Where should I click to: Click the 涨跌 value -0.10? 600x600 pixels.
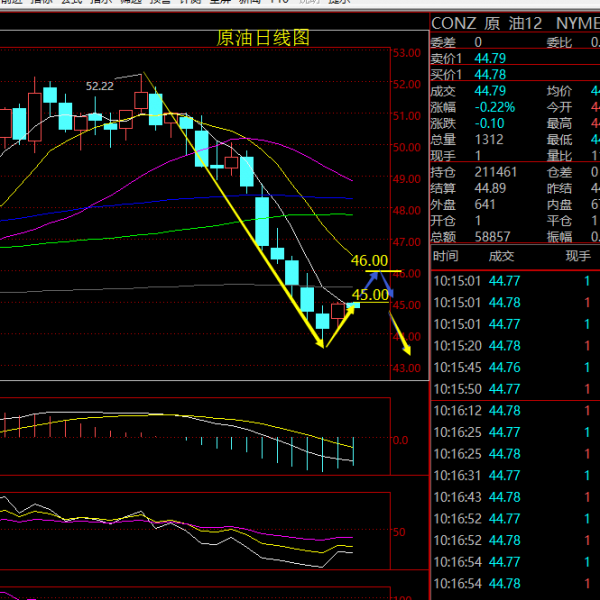click(489, 124)
